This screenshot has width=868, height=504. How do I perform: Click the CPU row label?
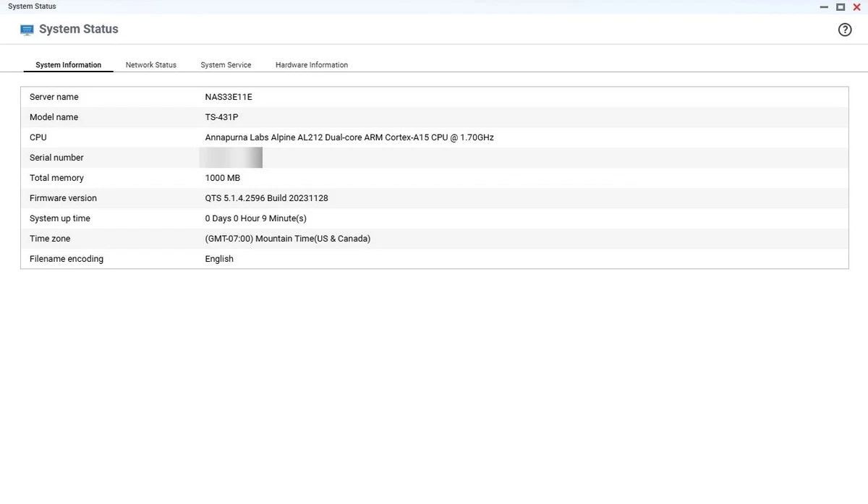(38, 137)
